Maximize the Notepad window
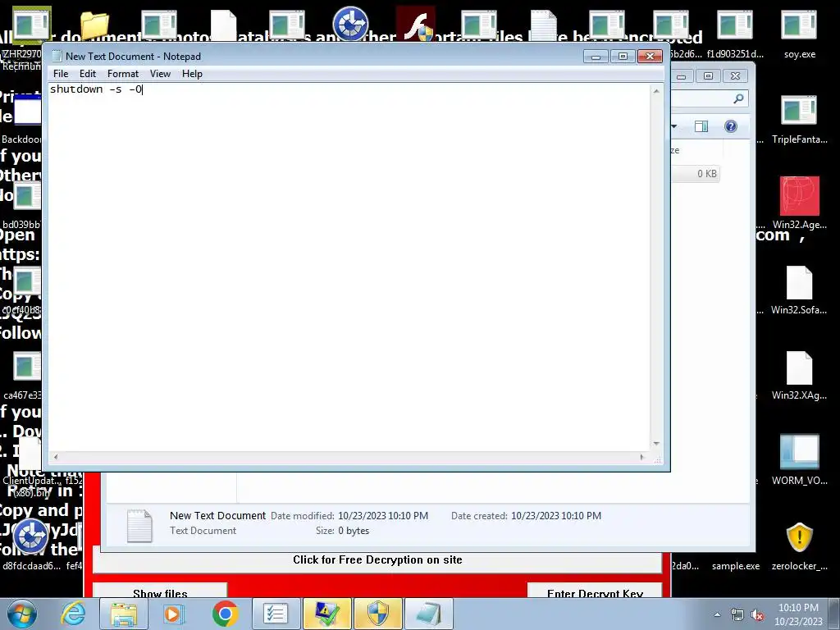 (623, 57)
